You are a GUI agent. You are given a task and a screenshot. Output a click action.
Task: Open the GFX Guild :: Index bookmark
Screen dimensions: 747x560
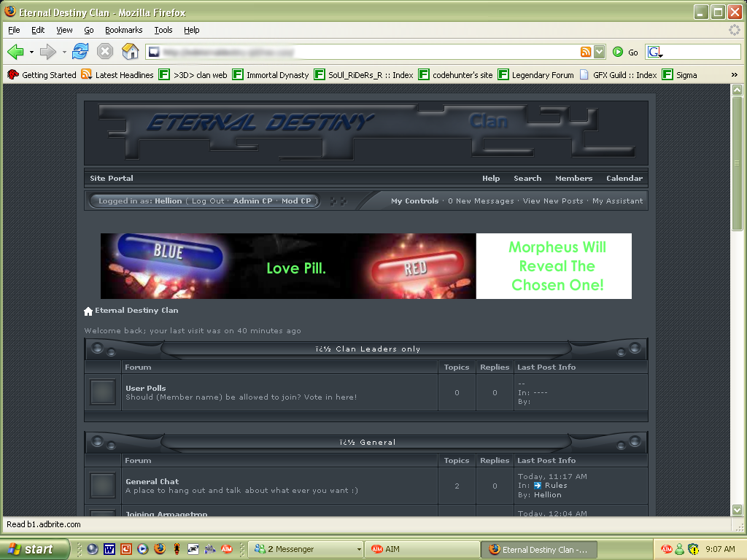click(x=618, y=75)
